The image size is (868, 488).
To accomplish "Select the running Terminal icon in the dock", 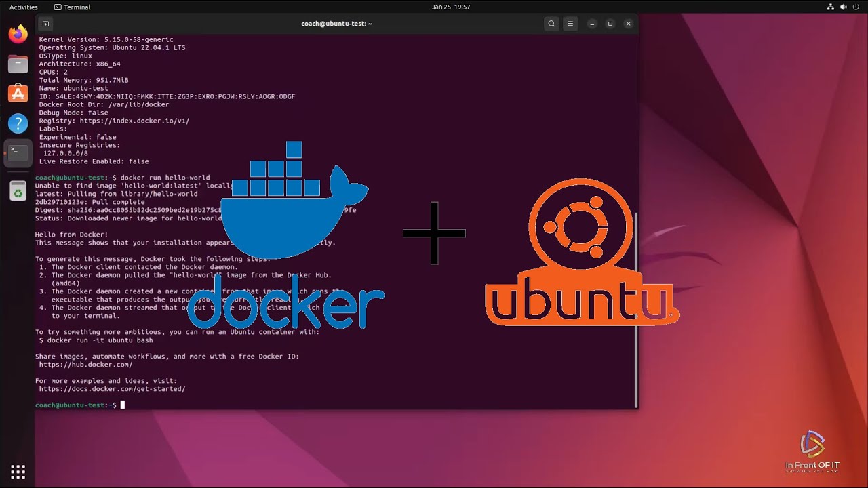I will point(18,153).
